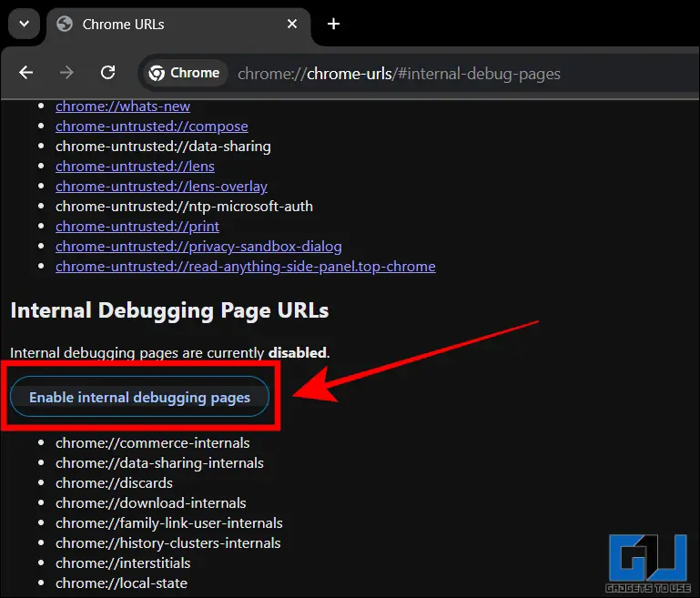The height and width of the screenshot is (598, 700).
Task: Enable internal debugging pages
Action: [139, 397]
